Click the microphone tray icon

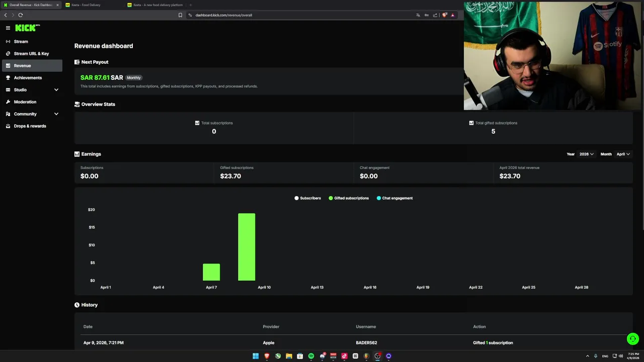click(x=596, y=356)
